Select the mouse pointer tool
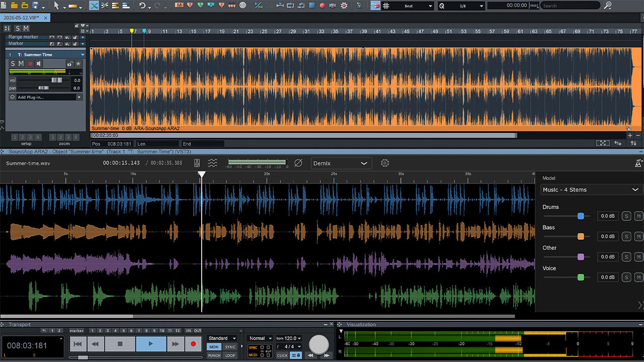644x362 pixels. 56,6
